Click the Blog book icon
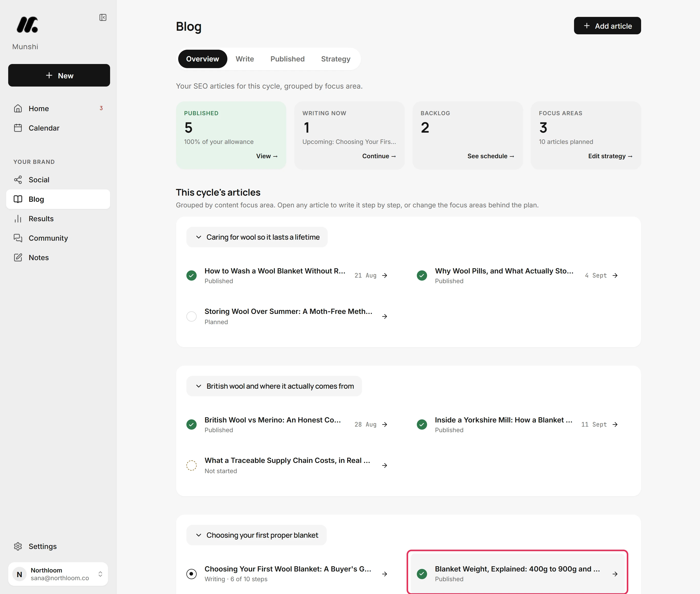Screen dimensions: 700x594 pos(18,199)
